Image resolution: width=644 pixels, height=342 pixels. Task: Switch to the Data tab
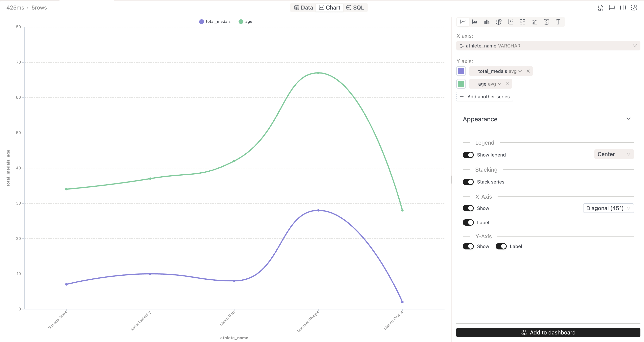[303, 8]
